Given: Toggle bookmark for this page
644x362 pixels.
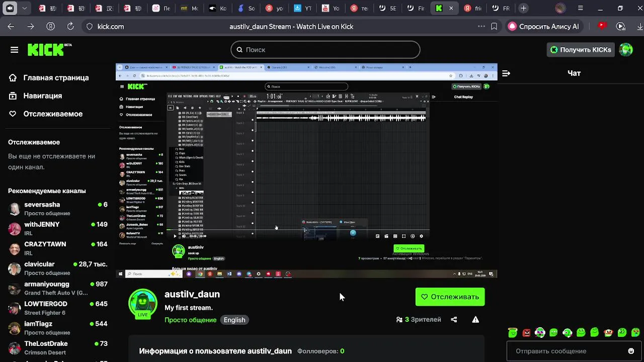Looking at the screenshot, I should pos(494,27).
